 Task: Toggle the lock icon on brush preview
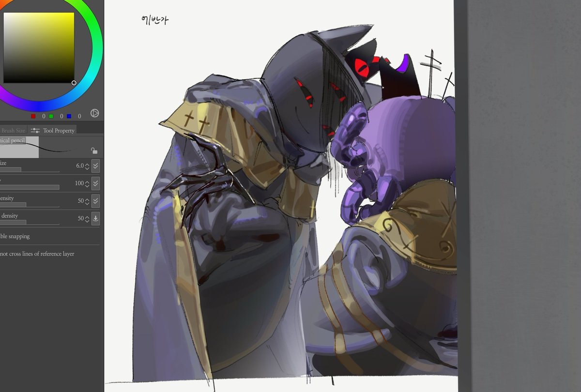click(x=94, y=151)
